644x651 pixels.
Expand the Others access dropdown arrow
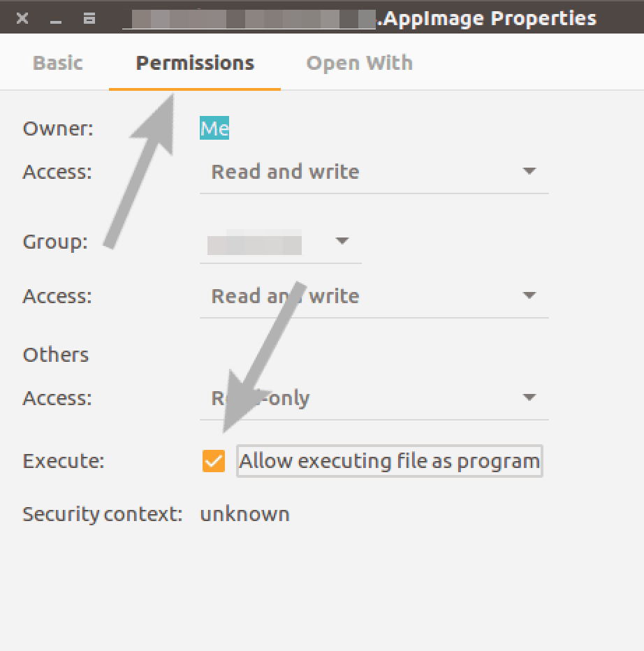pos(529,397)
